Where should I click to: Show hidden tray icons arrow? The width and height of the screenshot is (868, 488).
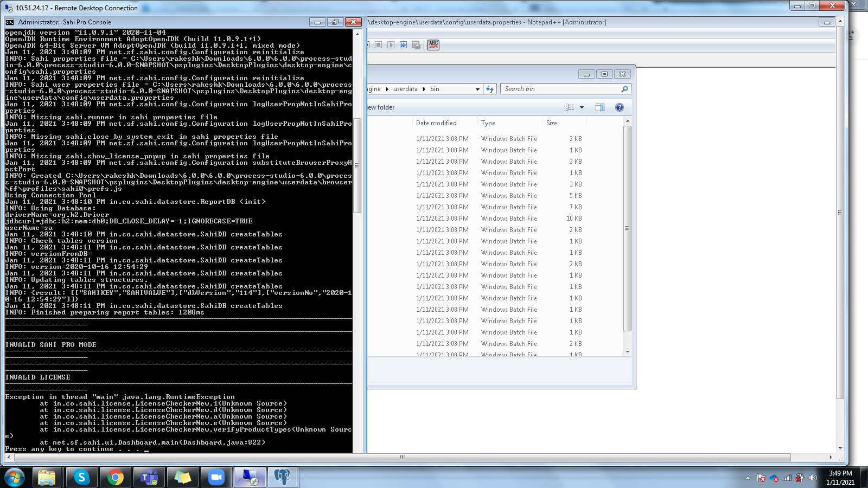(748, 478)
